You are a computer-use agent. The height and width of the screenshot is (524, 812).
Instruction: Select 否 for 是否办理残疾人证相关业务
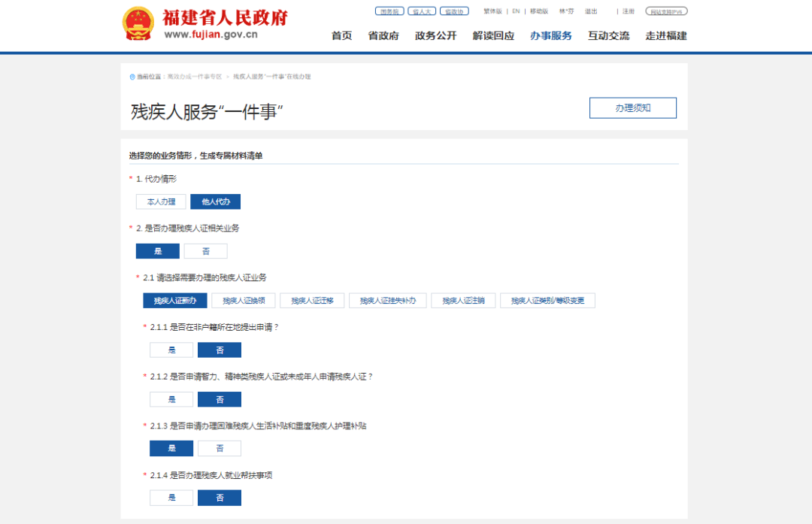pyautogui.click(x=205, y=251)
